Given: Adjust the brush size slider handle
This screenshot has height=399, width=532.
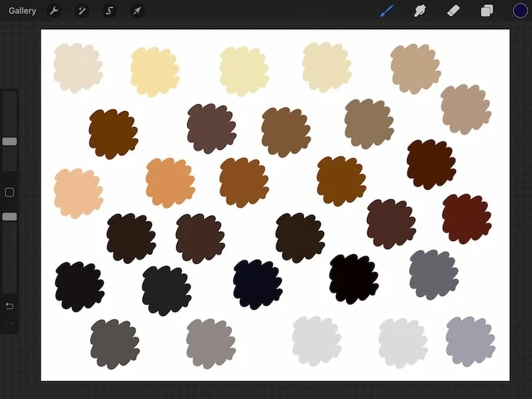Looking at the screenshot, I should coord(10,142).
